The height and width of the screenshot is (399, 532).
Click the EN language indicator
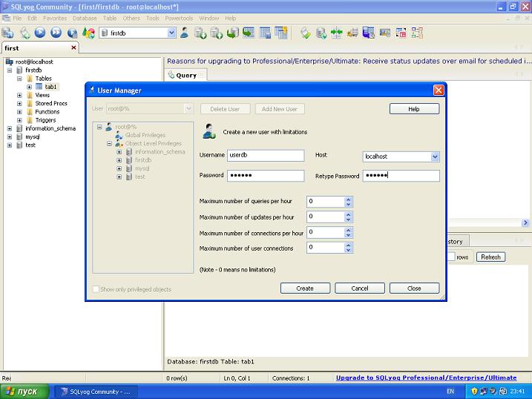450,391
